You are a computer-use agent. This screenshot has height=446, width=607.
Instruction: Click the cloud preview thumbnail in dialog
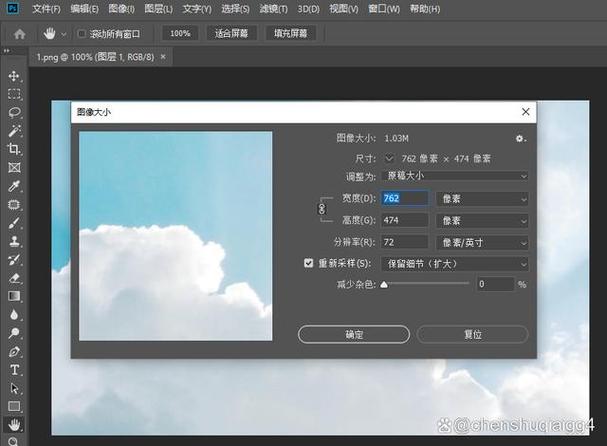click(176, 236)
